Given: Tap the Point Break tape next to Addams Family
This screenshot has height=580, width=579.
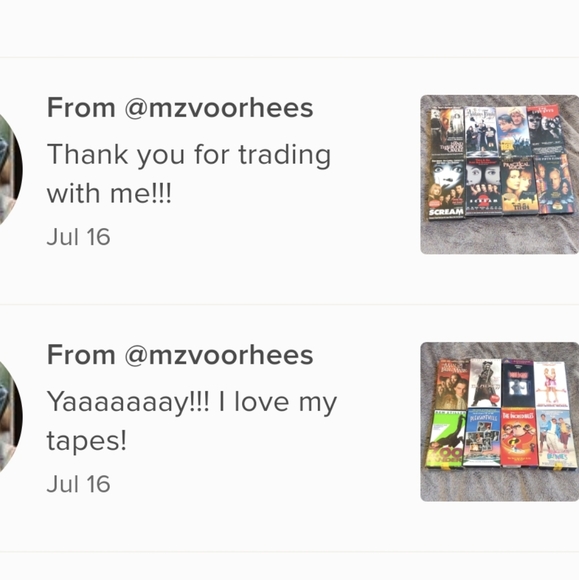Looking at the screenshot, I should pos(512,131).
